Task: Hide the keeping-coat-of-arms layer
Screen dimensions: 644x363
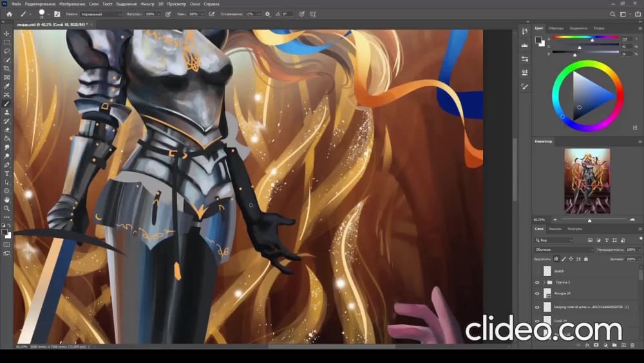Action: (x=537, y=307)
